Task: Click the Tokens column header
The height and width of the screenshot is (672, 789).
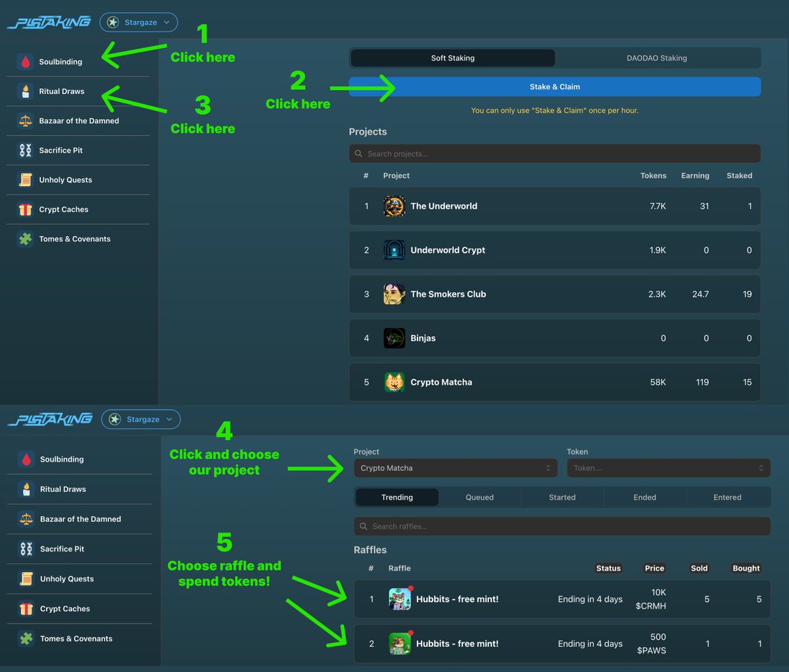Action: [654, 176]
